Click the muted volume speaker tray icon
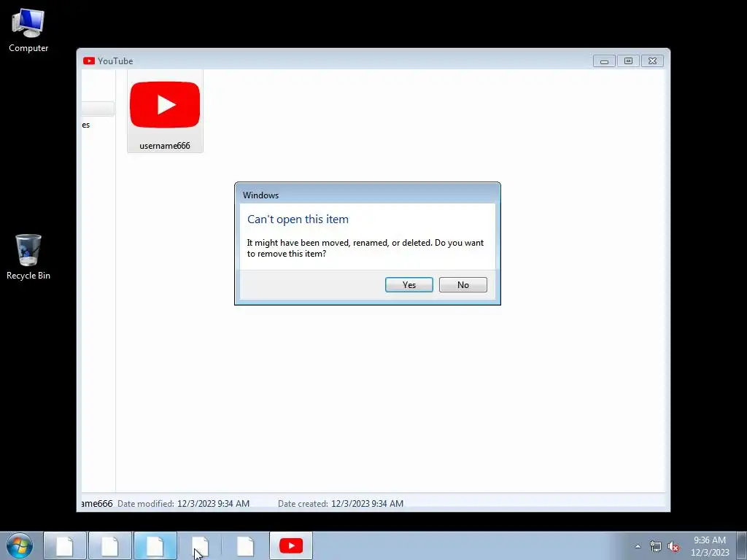This screenshot has width=747, height=560. (x=673, y=546)
